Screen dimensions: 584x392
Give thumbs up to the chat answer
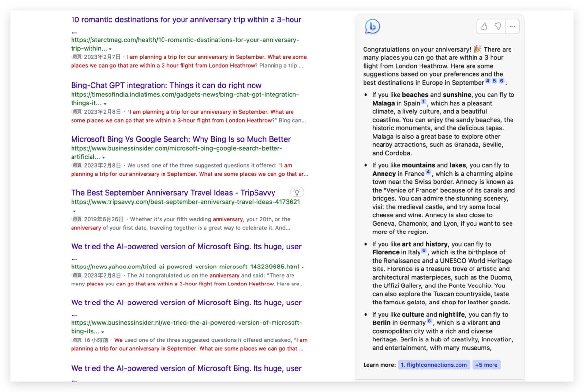(x=484, y=27)
